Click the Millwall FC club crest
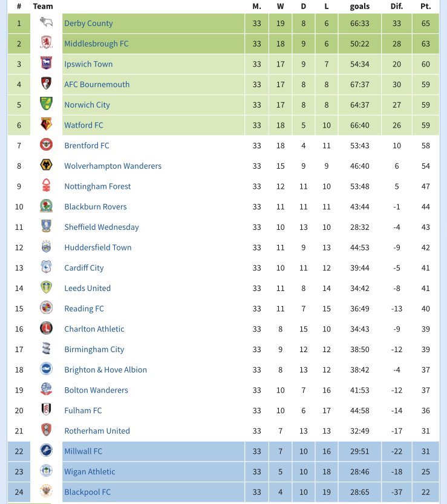Image resolution: width=447 pixels, height=504 pixels. [46, 451]
